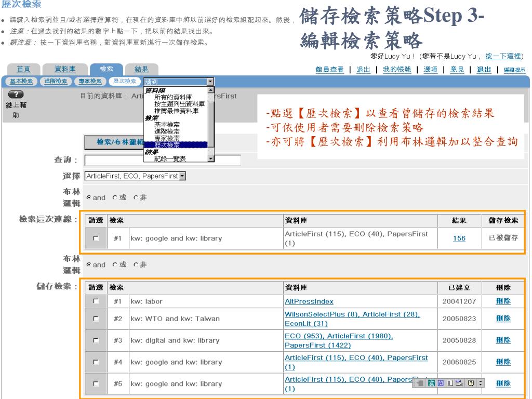Check the box for 'kw: WTO and kw: Taiwan'
Viewport: 532px width, 399px height.
click(96, 318)
